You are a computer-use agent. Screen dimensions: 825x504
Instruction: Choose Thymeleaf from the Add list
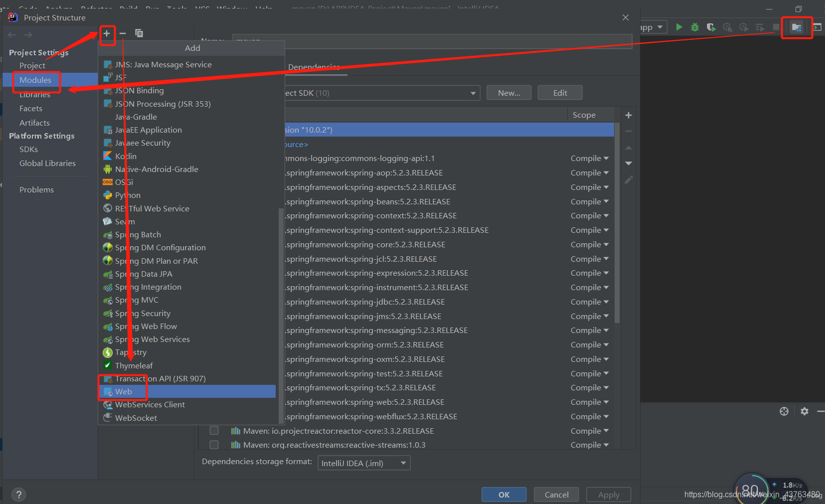pos(187,365)
